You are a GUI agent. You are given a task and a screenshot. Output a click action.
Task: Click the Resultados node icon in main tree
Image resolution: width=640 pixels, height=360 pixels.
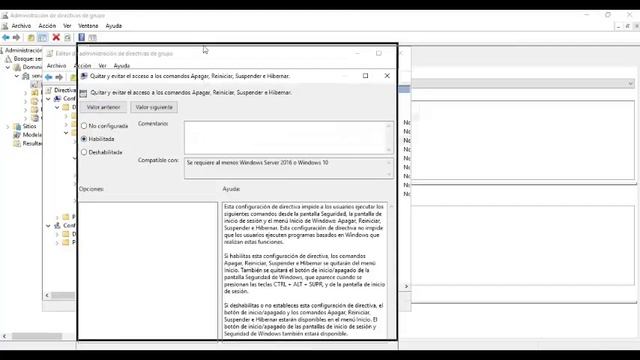tap(17, 144)
